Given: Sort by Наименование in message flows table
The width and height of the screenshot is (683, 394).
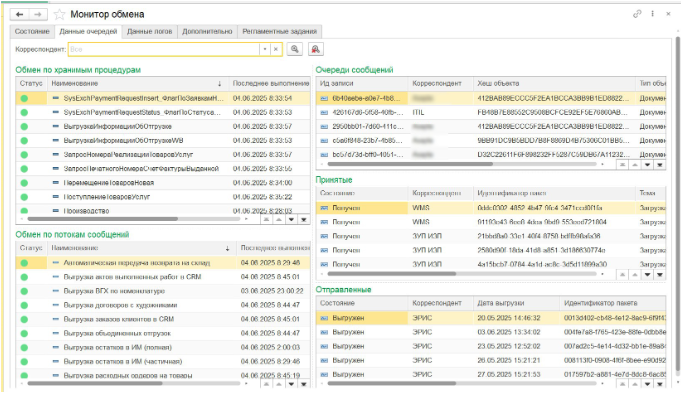Looking at the screenshot, I should click(142, 248).
